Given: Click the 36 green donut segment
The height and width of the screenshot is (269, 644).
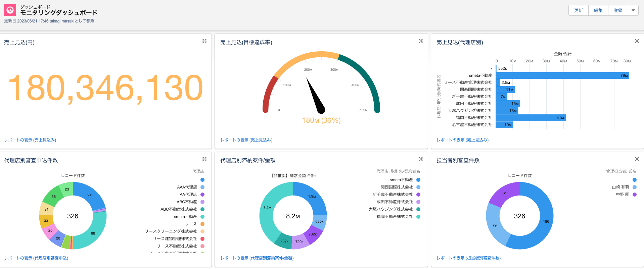Looking at the screenshot, I should pyautogui.click(x=54, y=197).
